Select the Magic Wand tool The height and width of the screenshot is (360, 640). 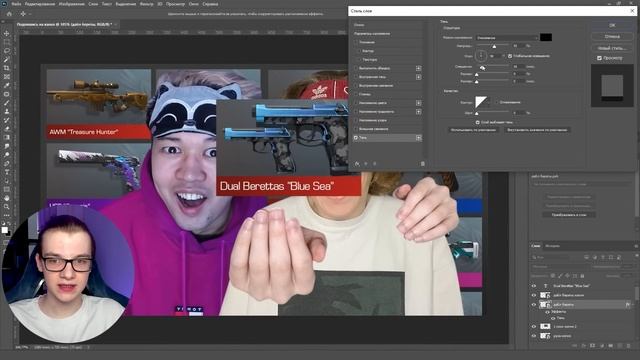(x=7, y=60)
